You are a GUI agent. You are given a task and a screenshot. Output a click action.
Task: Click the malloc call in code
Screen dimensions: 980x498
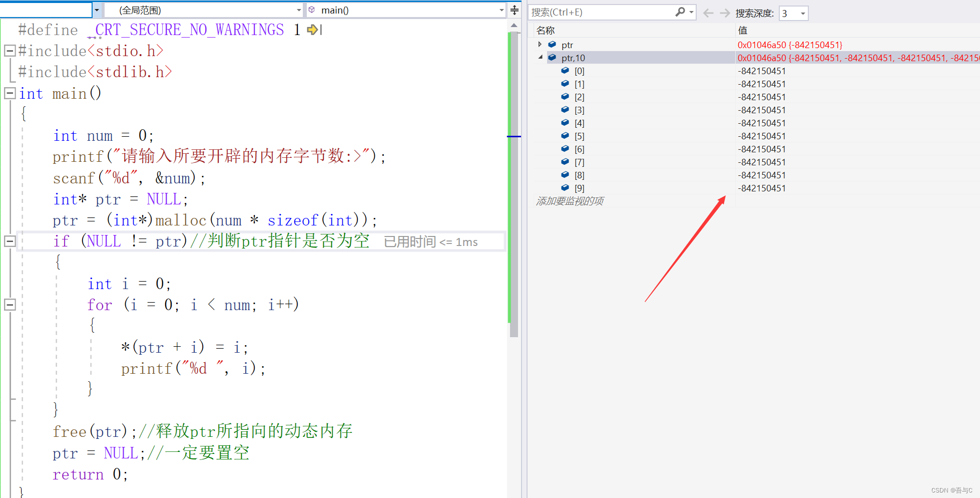[181, 220]
